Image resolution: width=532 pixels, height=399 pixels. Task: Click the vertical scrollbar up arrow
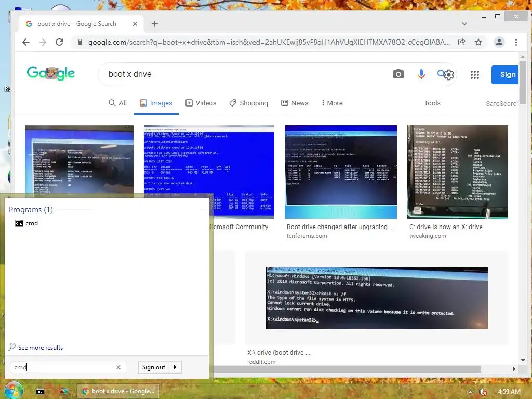(523, 57)
